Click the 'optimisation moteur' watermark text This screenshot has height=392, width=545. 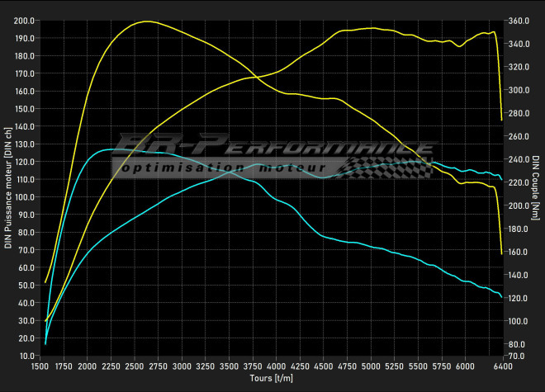[x=219, y=168]
